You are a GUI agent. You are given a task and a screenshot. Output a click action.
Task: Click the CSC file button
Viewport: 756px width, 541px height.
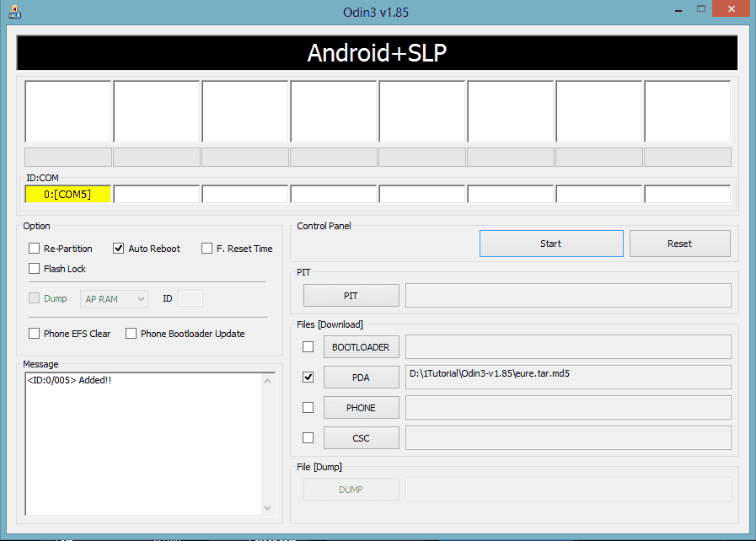coord(361,438)
